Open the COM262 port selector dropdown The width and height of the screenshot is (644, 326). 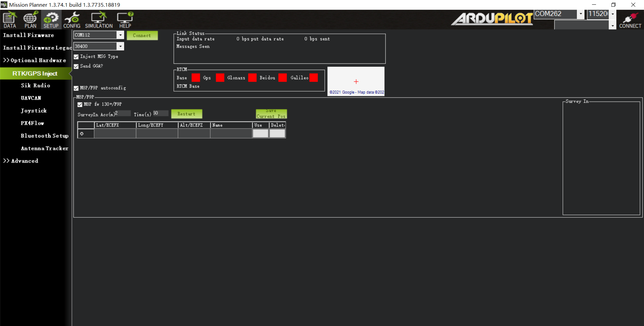pos(581,14)
